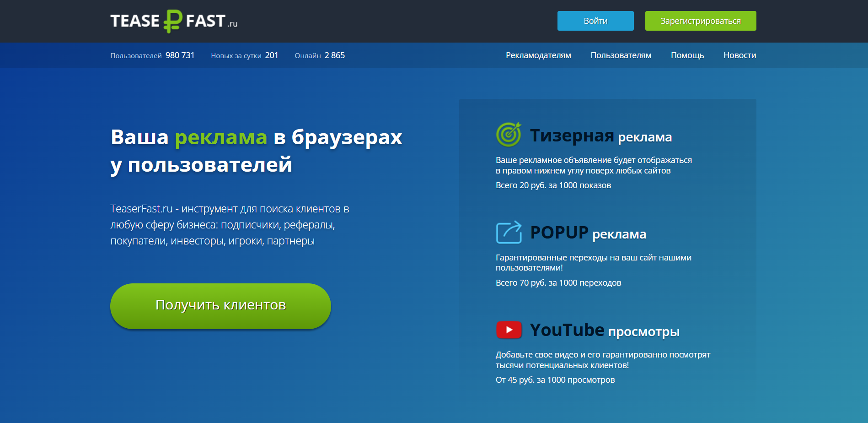Open the Пользователям menu item
Image resolution: width=868 pixels, height=423 pixels.
point(621,55)
